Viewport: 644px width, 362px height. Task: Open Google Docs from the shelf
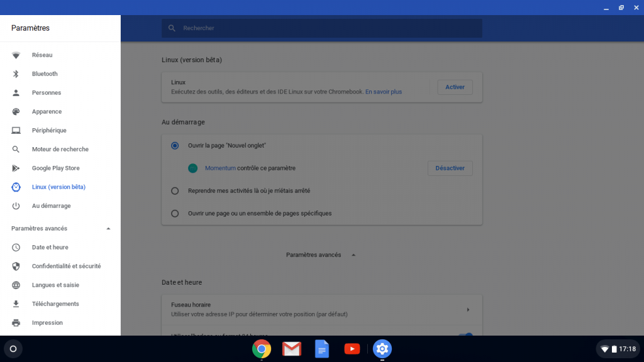pyautogui.click(x=321, y=349)
